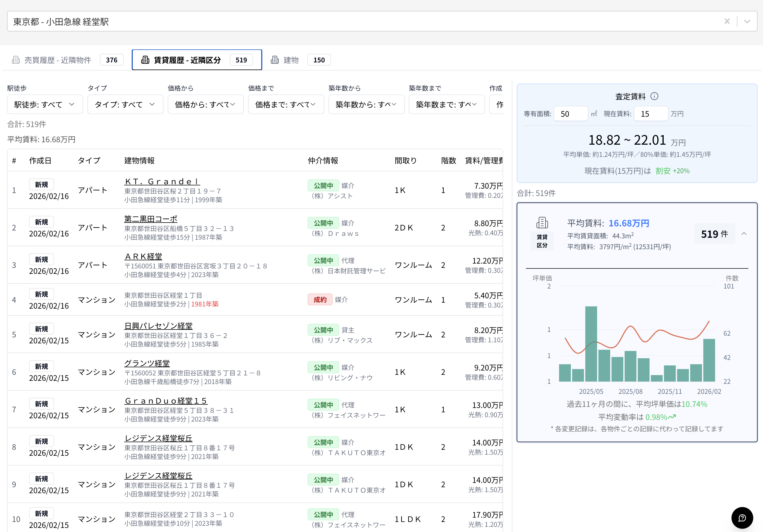Switch to the 建物 tab
Image resolution: width=763 pixels, height=532 pixels.
(291, 60)
